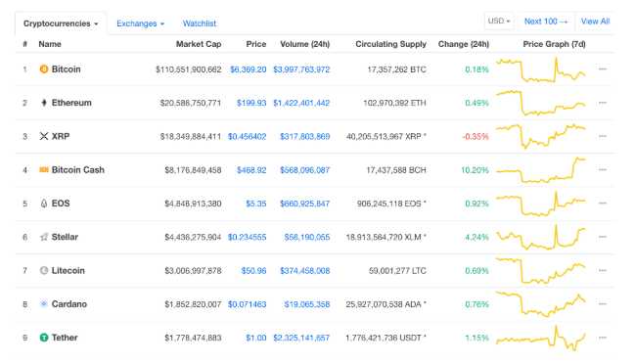Sort by Circulating Supply column header
635x364 pixels.
click(x=390, y=44)
